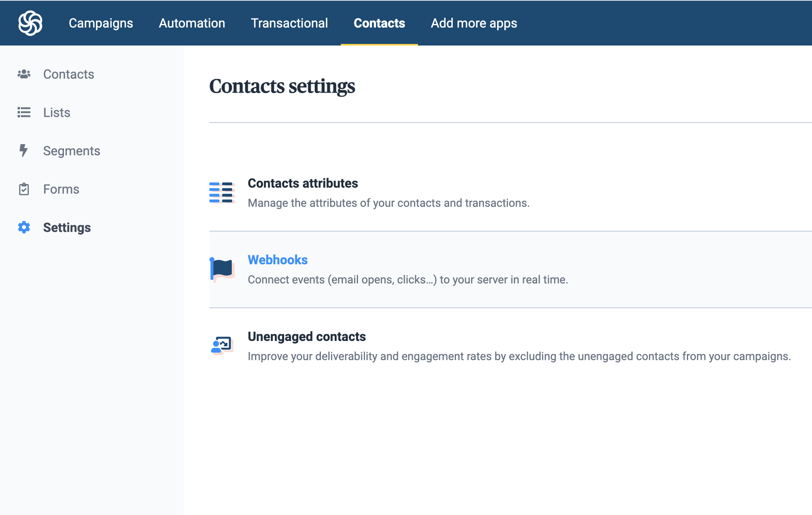This screenshot has width=812, height=515.
Task: Select Segments in the sidebar
Action: (x=72, y=151)
